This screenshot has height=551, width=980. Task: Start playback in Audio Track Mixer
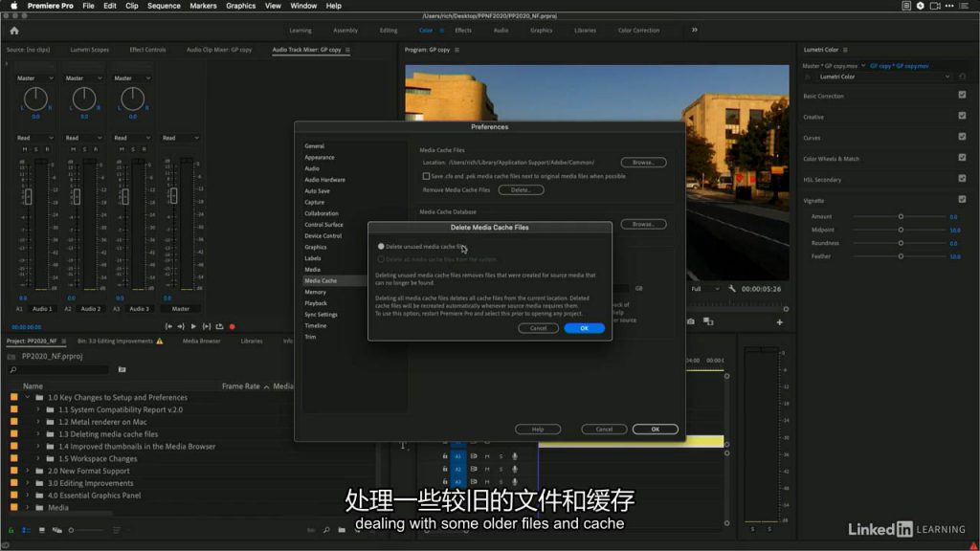[193, 327]
